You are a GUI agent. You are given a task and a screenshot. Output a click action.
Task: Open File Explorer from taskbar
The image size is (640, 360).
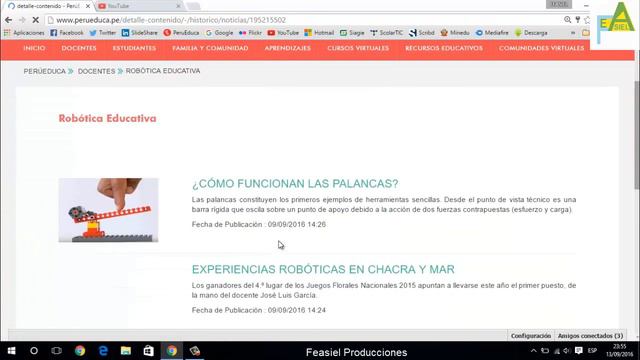[126, 351]
